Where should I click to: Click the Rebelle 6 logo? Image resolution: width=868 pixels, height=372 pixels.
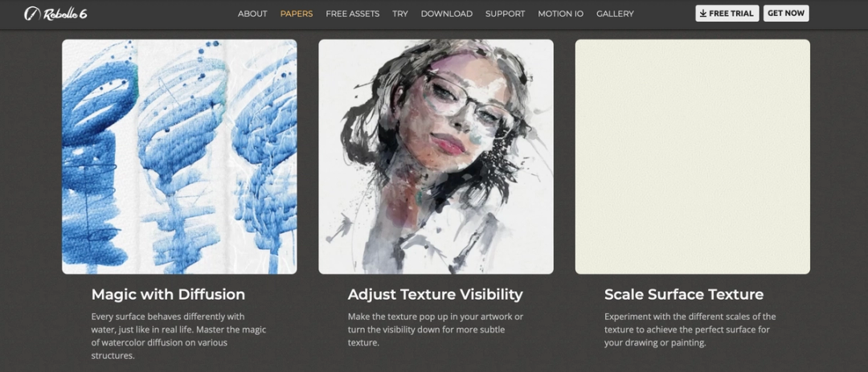pos(55,14)
